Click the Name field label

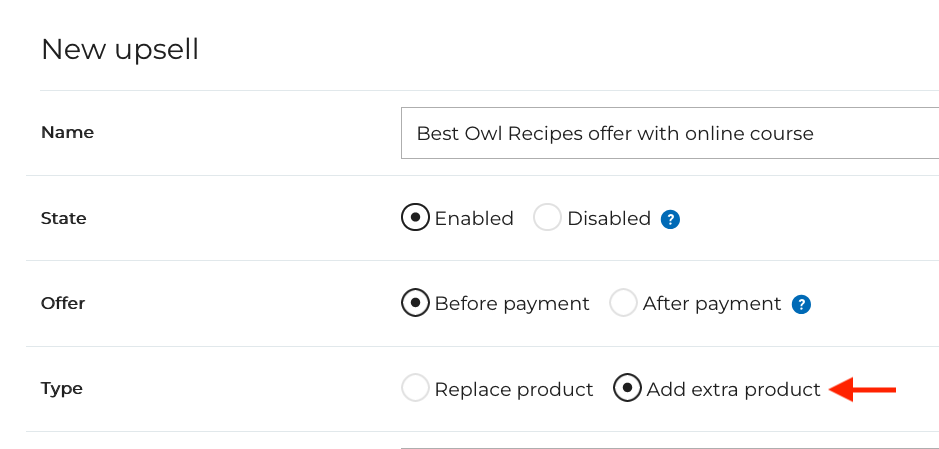tap(67, 132)
